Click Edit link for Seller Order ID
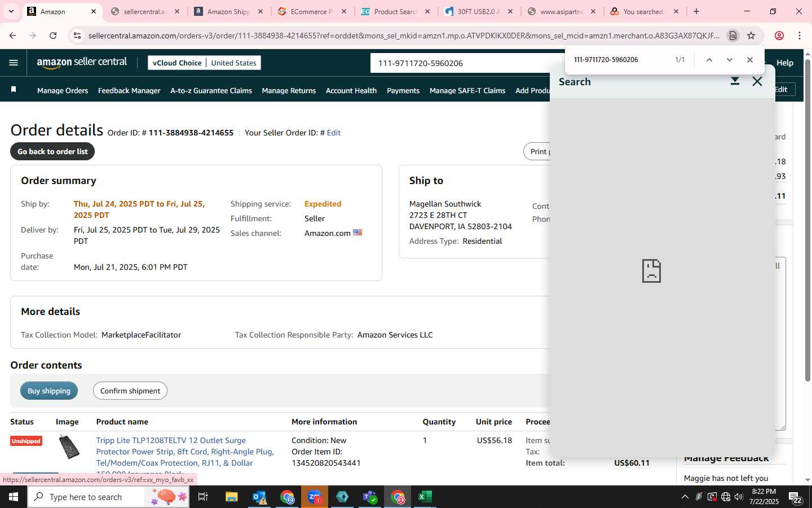 (x=334, y=133)
